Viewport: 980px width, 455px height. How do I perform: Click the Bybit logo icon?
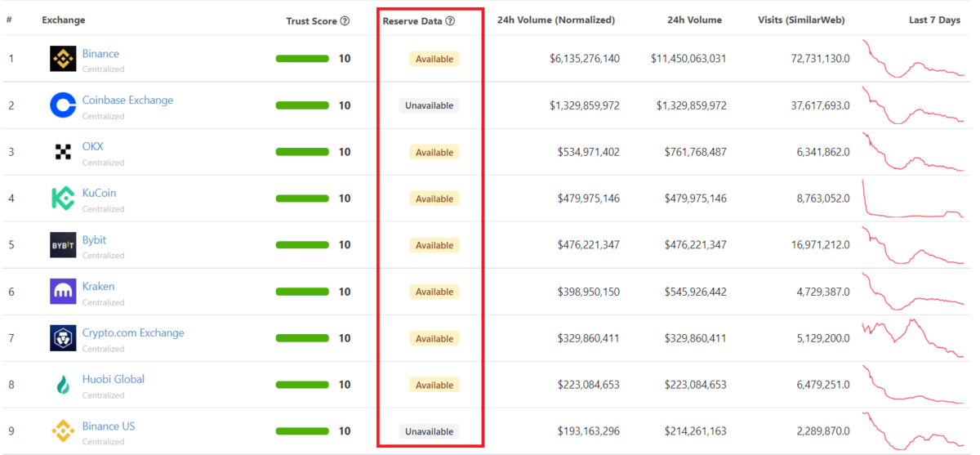(63, 245)
